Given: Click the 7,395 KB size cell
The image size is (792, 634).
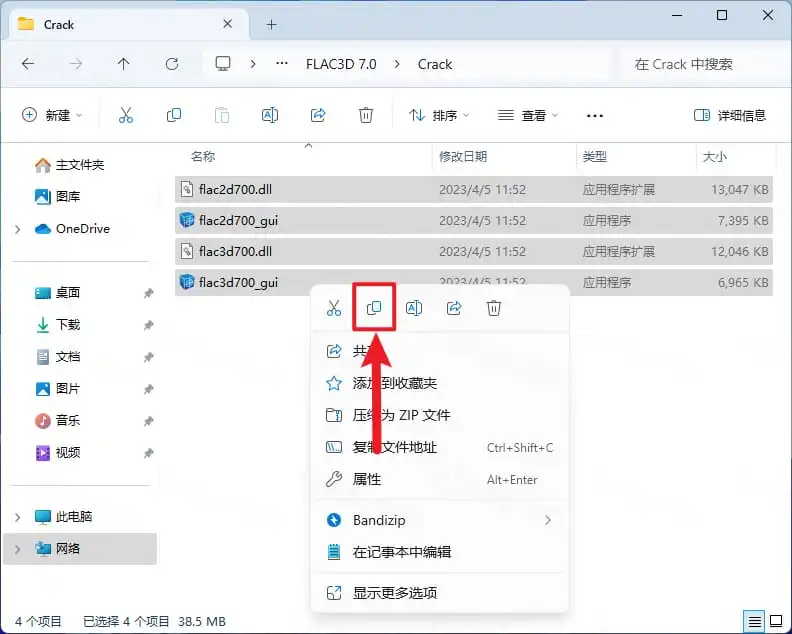Looking at the screenshot, I should click(742, 220).
